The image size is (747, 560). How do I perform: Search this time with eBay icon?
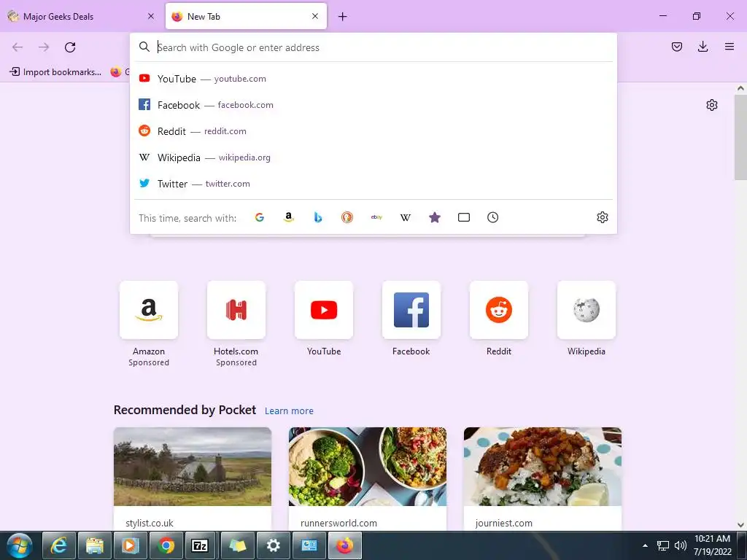coord(376,217)
